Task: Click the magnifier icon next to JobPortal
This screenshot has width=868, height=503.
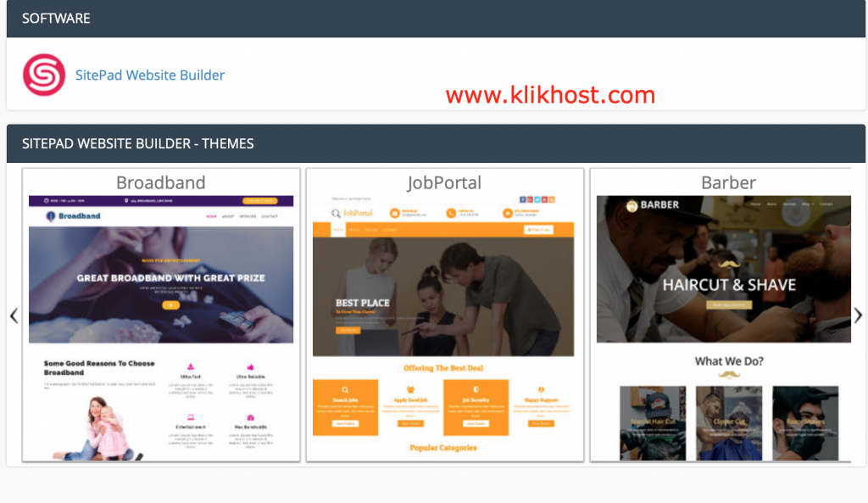Action: point(335,213)
